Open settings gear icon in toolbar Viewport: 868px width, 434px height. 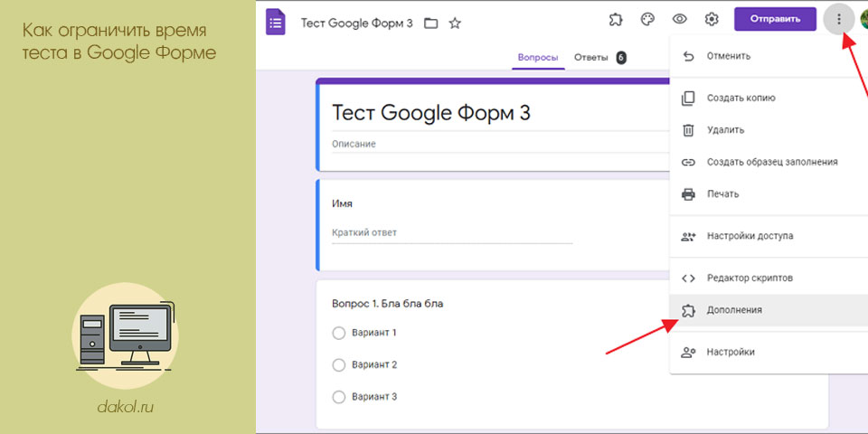click(712, 19)
